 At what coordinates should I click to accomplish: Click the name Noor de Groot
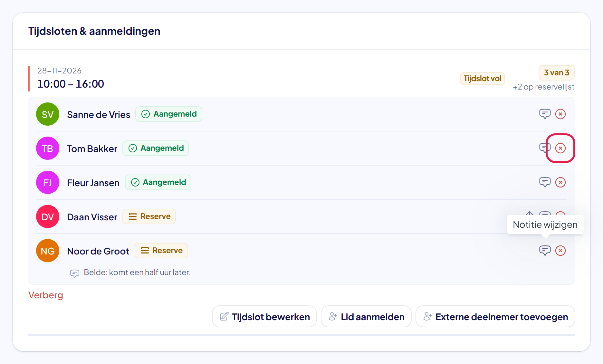[98, 251]
